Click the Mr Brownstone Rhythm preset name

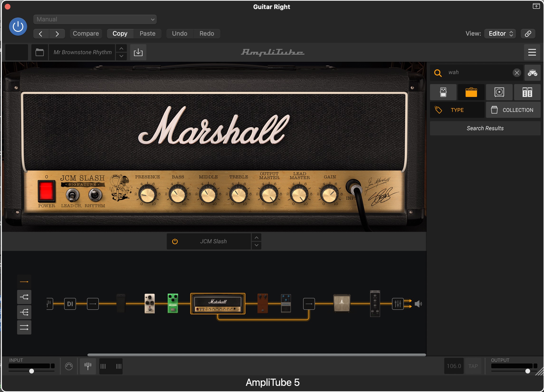click(82, 52)
